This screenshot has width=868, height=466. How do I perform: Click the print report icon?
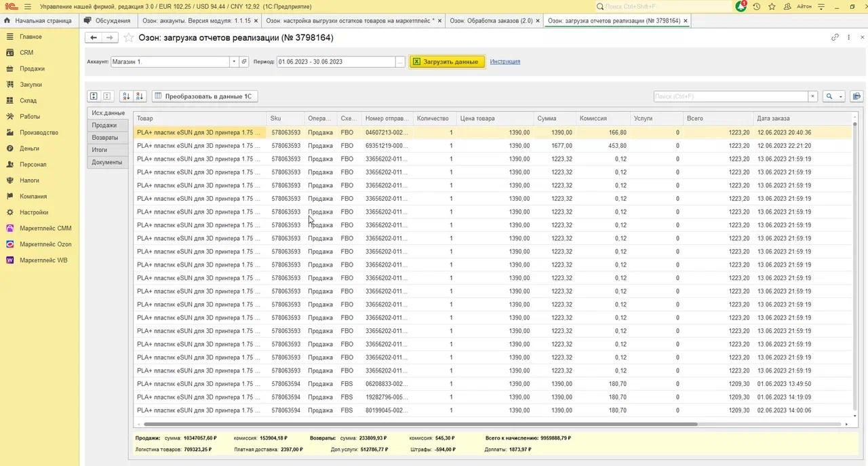pos(856,96)
